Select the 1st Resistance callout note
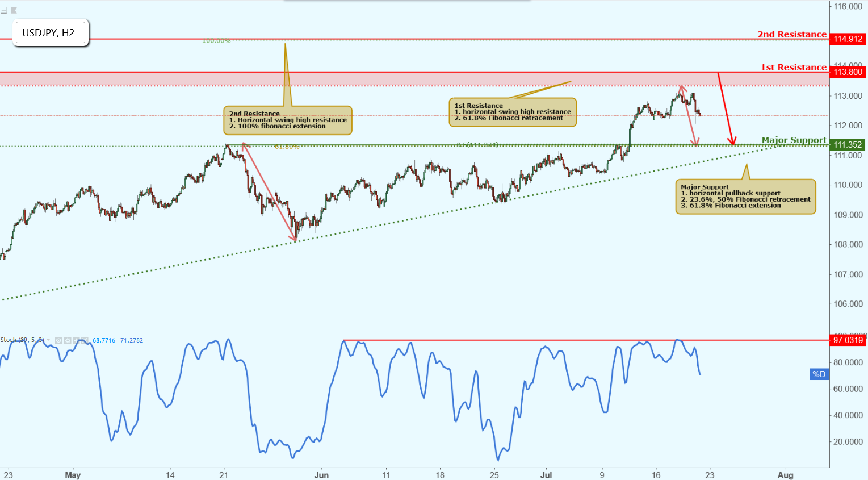The width and height of the screenshot is (868, 480). coord(513,112)
